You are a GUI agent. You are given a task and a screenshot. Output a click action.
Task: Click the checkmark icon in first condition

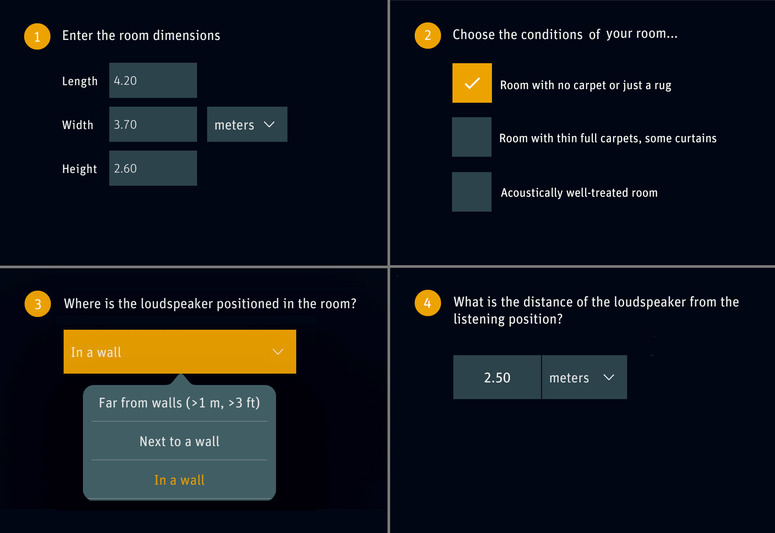pyautogui.click(x=472, y=83)
